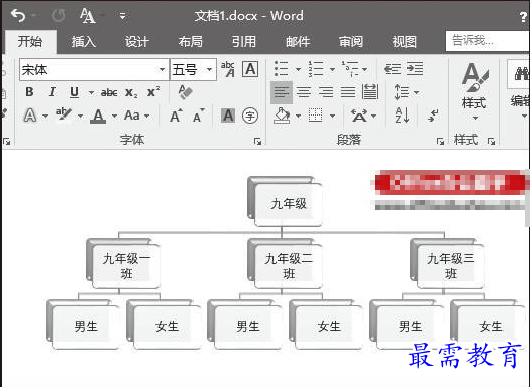
Task: Decrease font size
Action: (x=198, y=116)
